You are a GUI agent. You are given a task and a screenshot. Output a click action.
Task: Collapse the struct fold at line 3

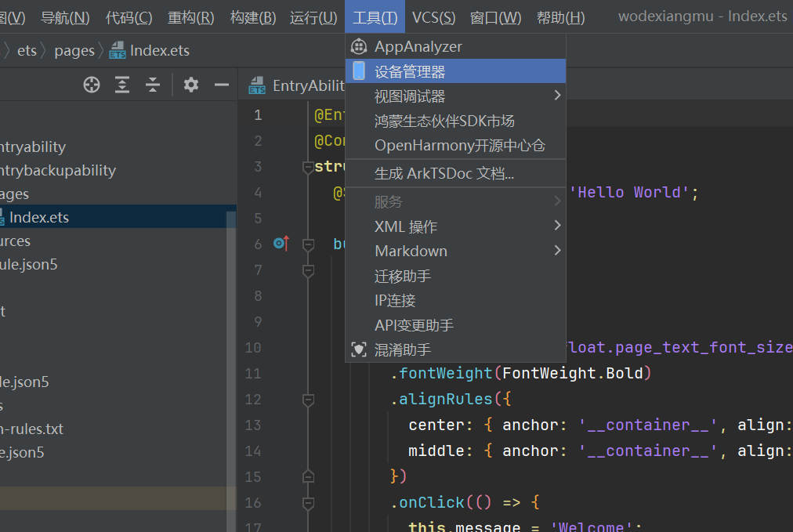coord(307,167)
